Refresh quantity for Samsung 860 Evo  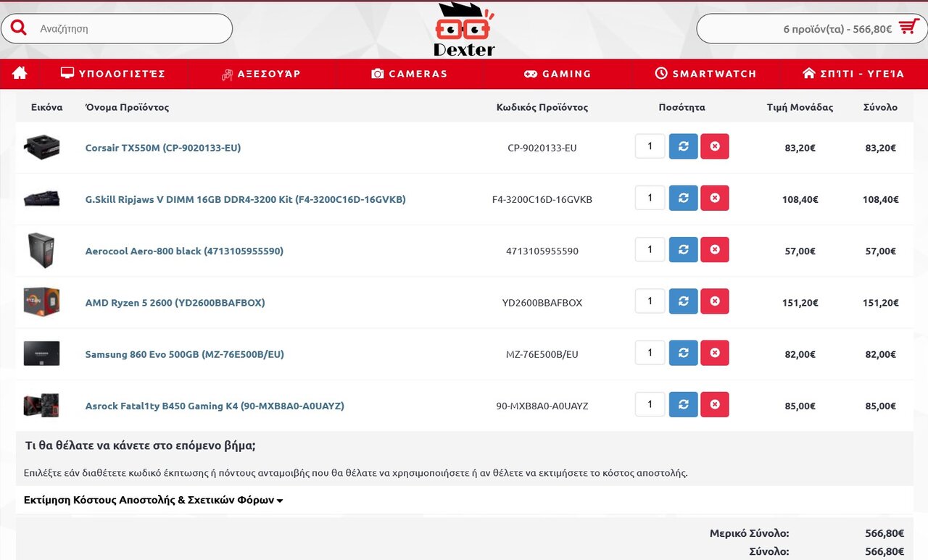683,353
